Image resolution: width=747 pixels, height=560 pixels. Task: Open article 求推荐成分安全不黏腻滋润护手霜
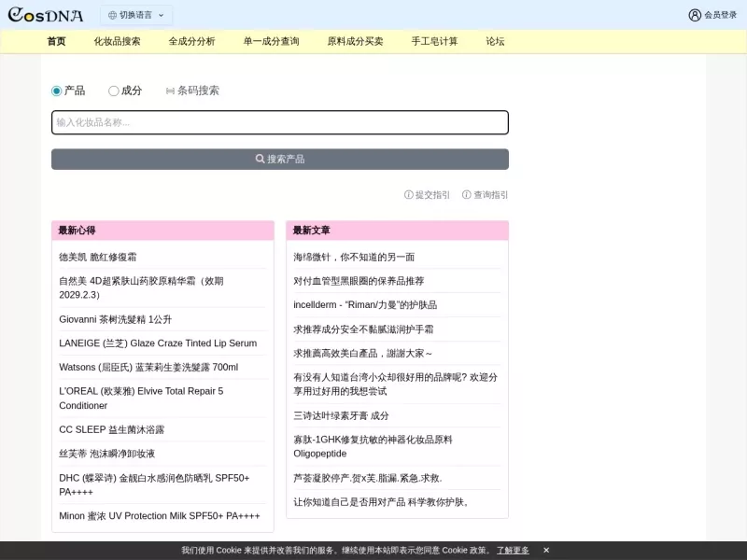click(363, 329)
